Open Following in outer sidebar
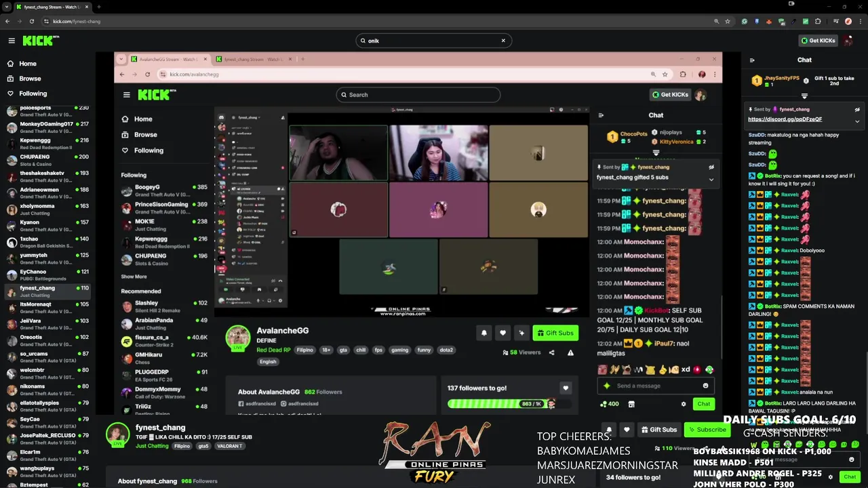The image size is (868, 488). pyautogui.click(x=33, y=94)
